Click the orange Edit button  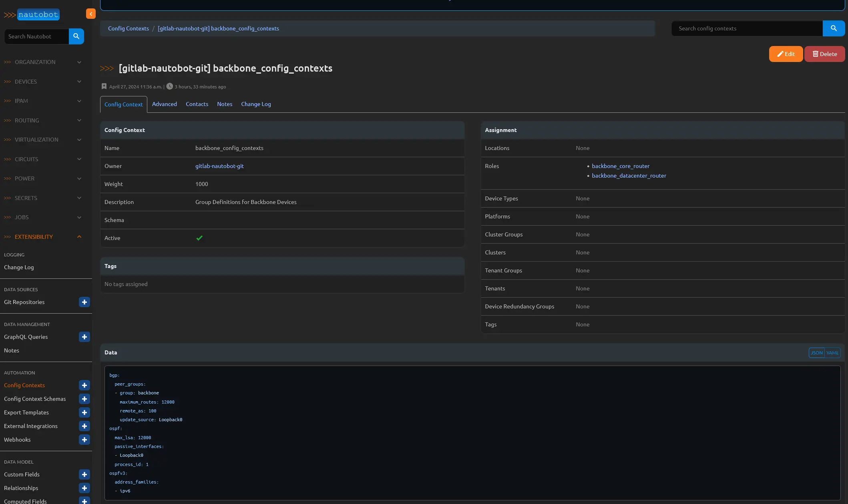[x=786, y=54]
